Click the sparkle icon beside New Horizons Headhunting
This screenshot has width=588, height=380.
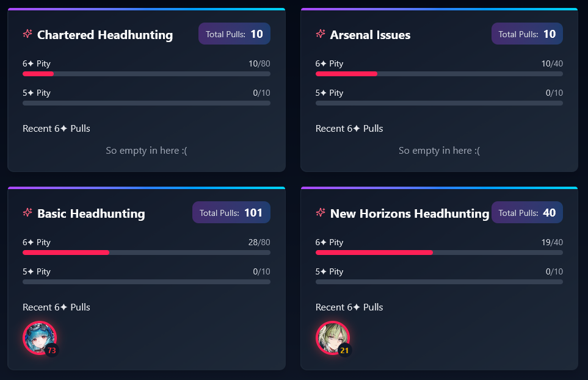pos(320,212)
